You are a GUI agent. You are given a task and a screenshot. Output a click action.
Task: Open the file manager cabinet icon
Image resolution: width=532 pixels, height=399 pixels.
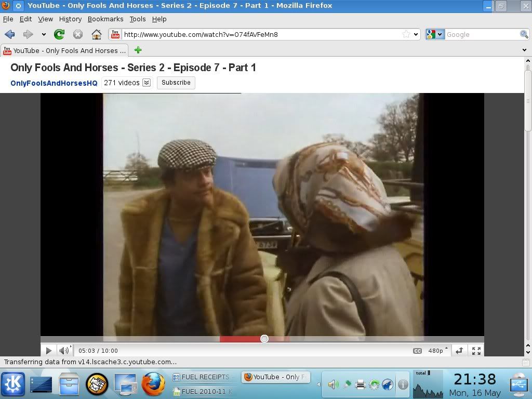pyautogui.click(x=69, y=384)
